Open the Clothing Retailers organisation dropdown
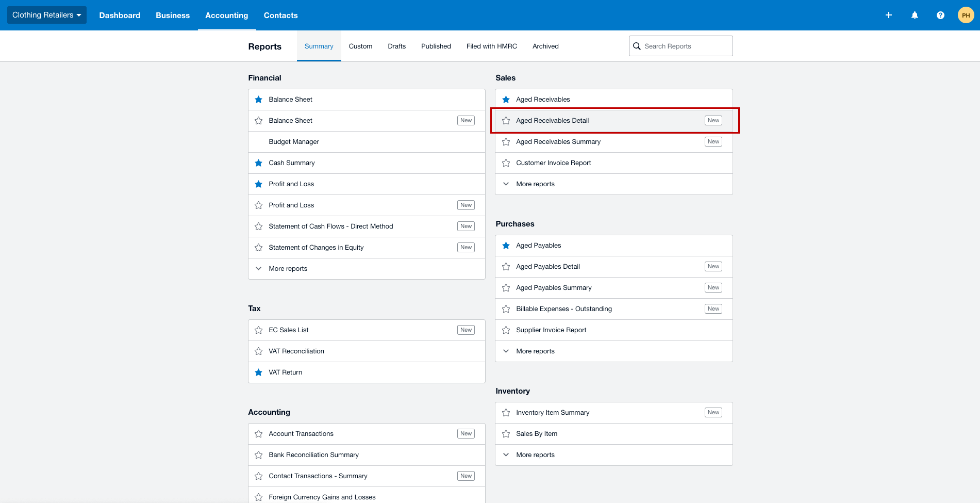Image resolution: width=980 pixels, height=503 pixels. pyautogui.click(x=46, y=15)
